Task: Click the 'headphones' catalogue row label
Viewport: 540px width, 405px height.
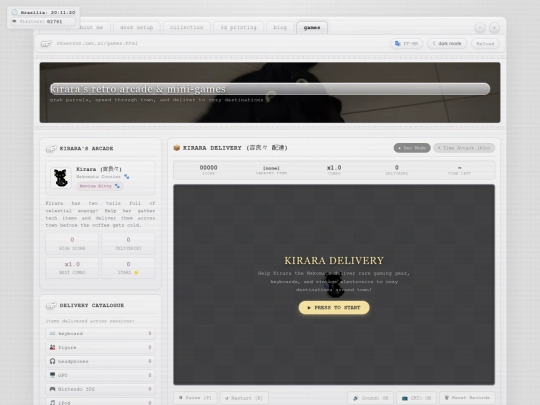Action: [73, 361]
